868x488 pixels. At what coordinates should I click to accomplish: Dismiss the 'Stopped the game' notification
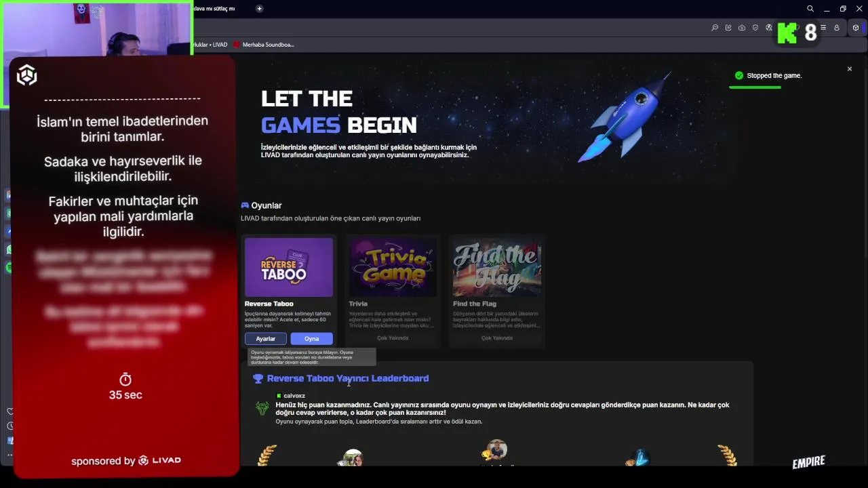849,69
